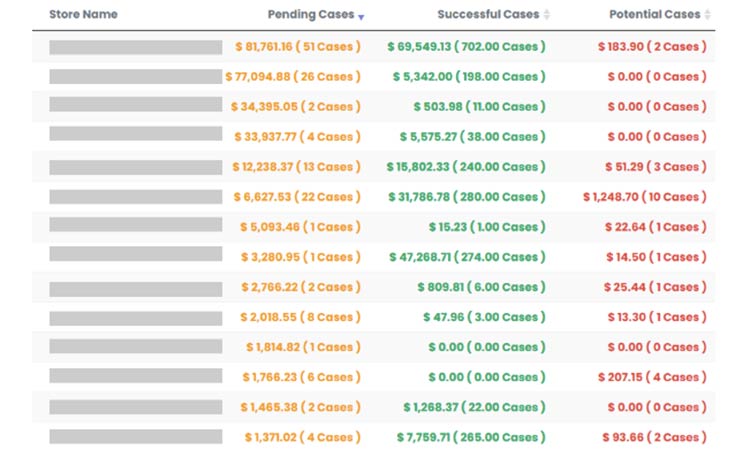This screenshot has width=750, height=450.
Task: Select potential value $ 1,248.70 ( 10 Cases )
Action: click(x=645, y=197)
